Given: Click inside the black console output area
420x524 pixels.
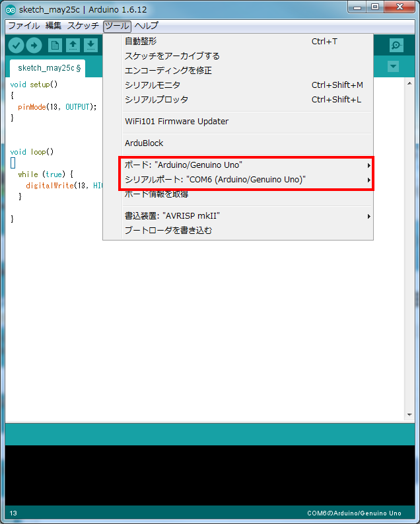Looking at the screenshot, I should click(x=209, y=474).
